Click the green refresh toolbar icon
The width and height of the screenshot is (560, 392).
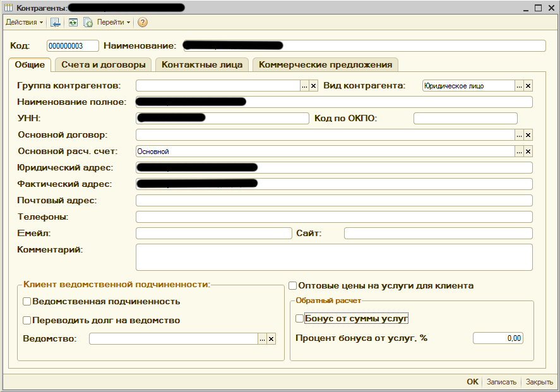coord(73,22)
